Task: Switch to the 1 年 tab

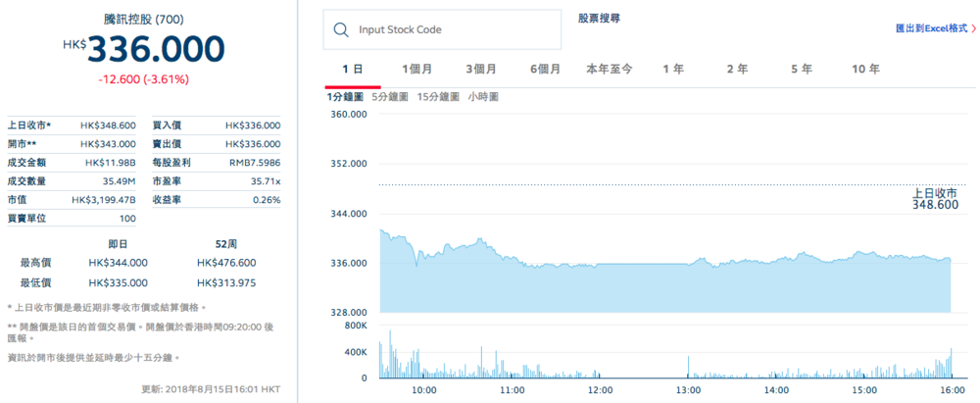Action: click(673, 70)
